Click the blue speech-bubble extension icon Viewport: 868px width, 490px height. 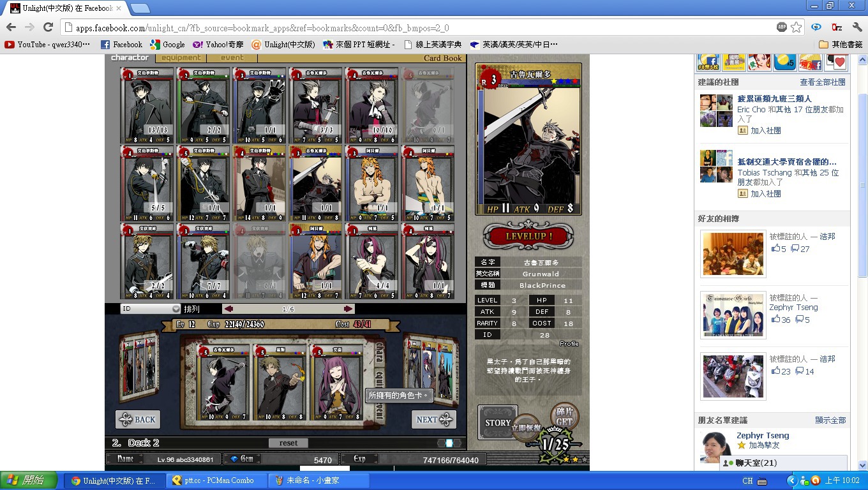click(x=816, y=27)
